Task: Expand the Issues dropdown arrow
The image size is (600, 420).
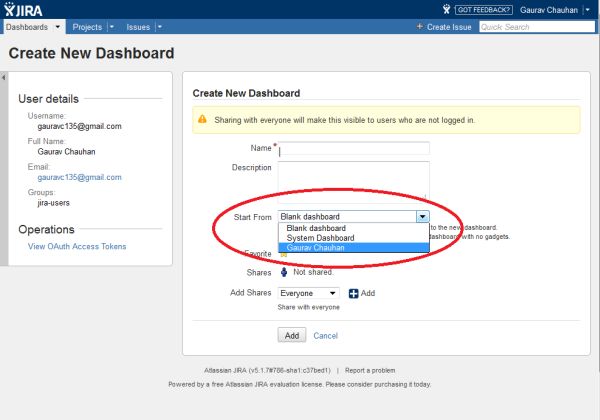Action: click(x=160, y=27)
